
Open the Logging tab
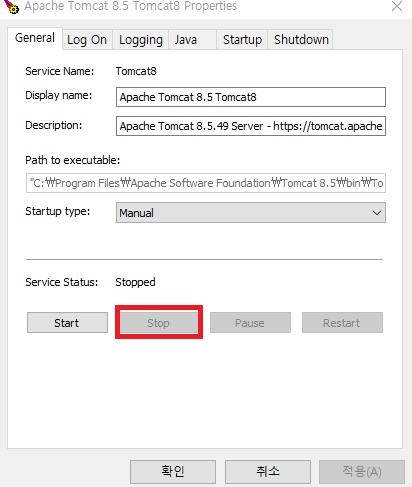click(141, 40)
